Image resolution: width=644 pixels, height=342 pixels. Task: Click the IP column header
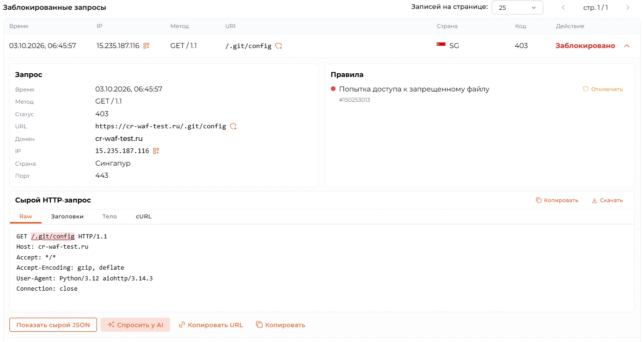pyautogui.click(x=99, y=26)
